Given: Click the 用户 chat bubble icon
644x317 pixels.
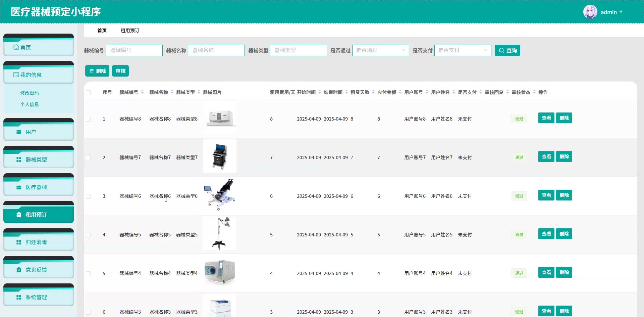Looking at the screenshot, I should click(x=19, y=132).
